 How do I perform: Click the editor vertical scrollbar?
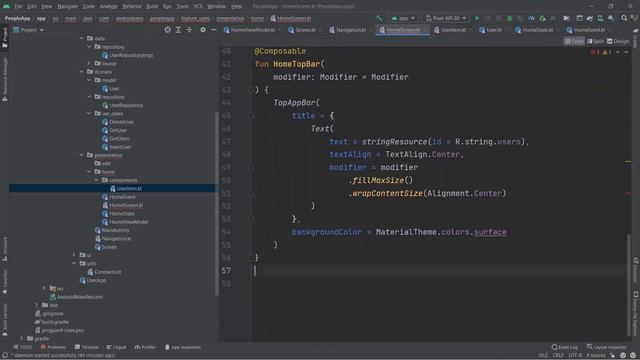click(629, 285)
